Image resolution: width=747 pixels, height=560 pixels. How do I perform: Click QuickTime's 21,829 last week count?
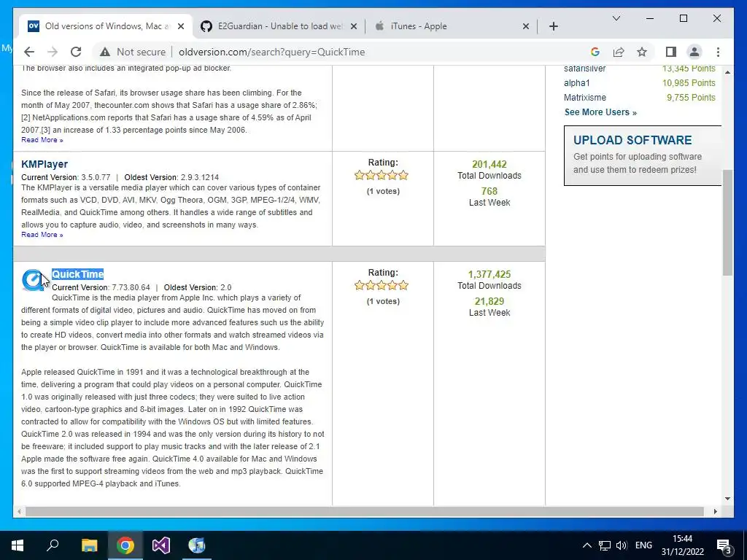(489, 301)
